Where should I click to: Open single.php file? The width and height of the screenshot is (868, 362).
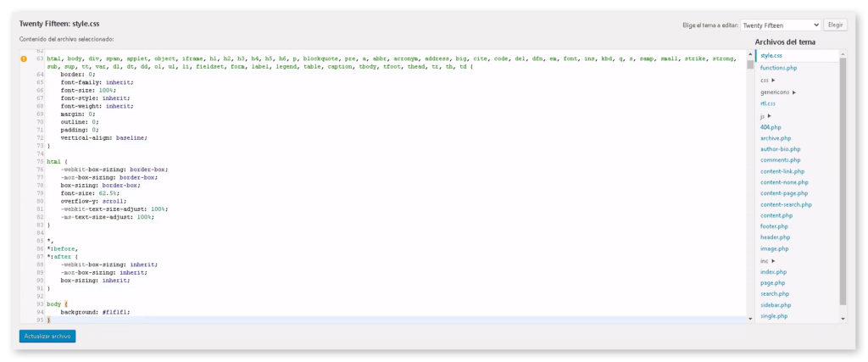click(774, 316)
